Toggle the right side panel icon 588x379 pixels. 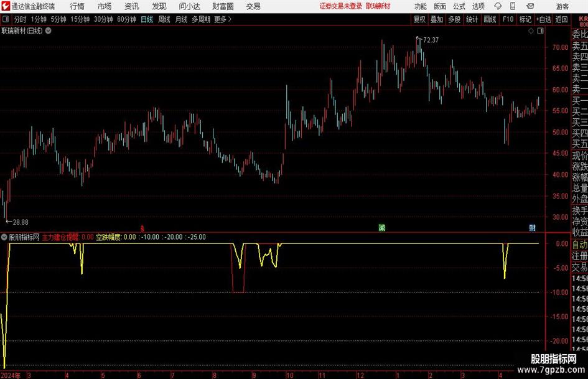(540, 31)
